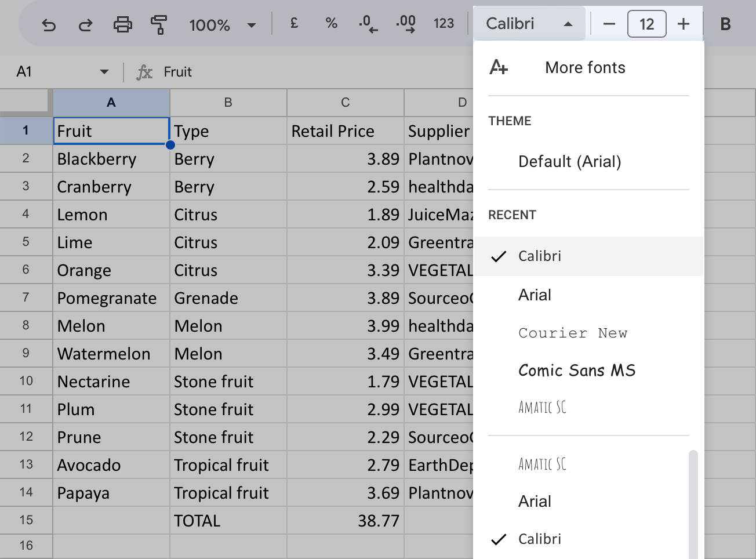Click the Nectarine cell
This screenshot has width=756, height=559.
[111, 382]
